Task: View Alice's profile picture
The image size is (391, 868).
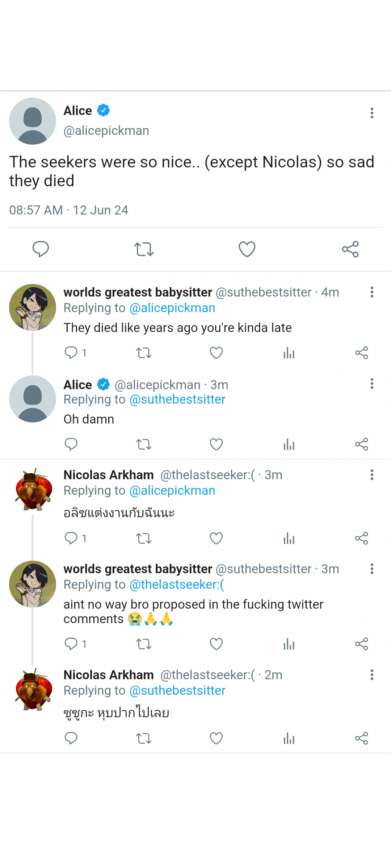Action: (x=32, y=121)
